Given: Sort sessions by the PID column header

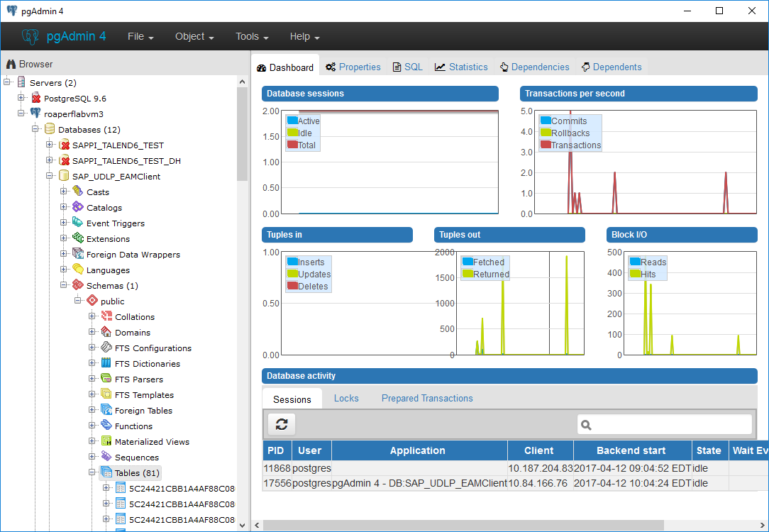Looking at the screenshot, I should point(277,450).
